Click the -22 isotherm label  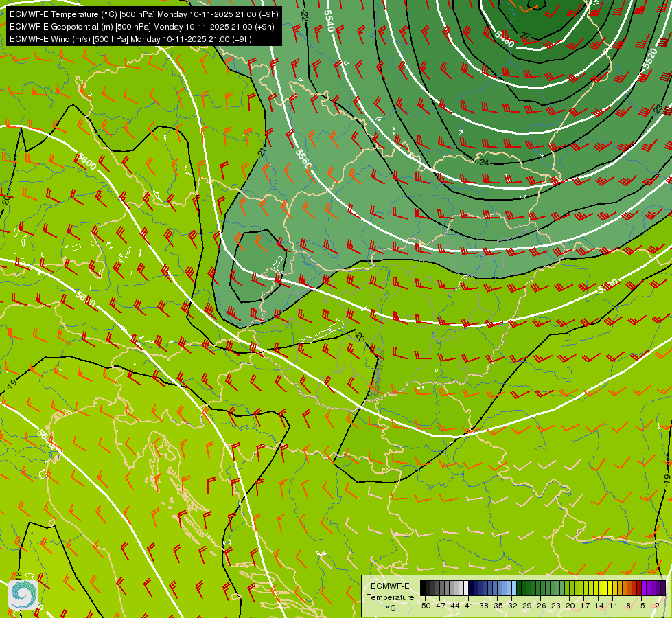point(304,15)
